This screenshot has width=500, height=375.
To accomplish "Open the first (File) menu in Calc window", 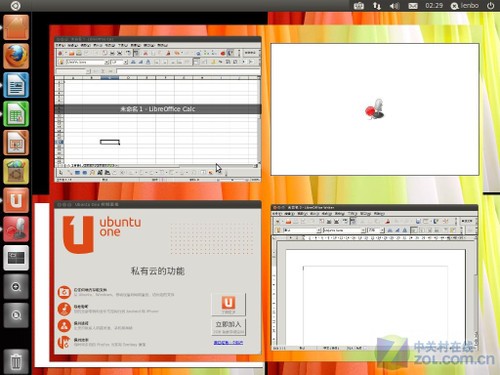I will [60, 45].
